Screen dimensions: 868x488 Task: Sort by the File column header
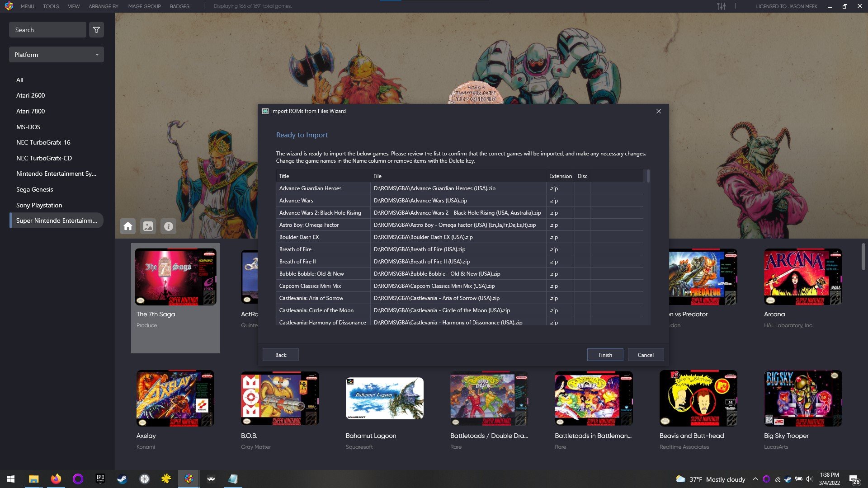tap(458, 176)
